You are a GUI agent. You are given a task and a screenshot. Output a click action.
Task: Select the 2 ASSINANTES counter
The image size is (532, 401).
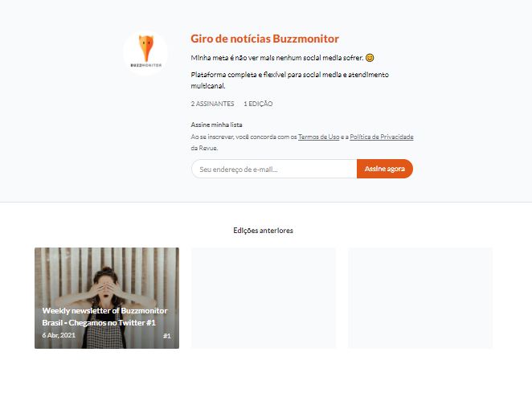point(212,104)
